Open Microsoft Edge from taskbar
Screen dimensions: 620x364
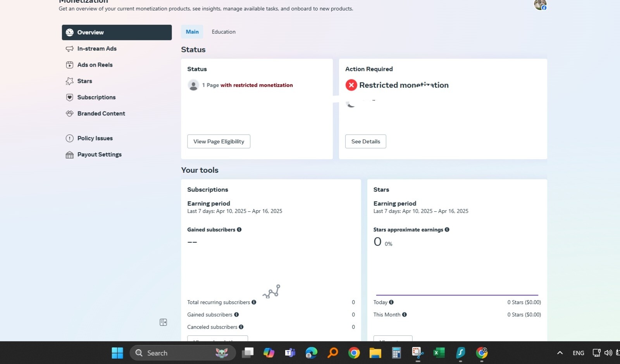coord(312,353)
